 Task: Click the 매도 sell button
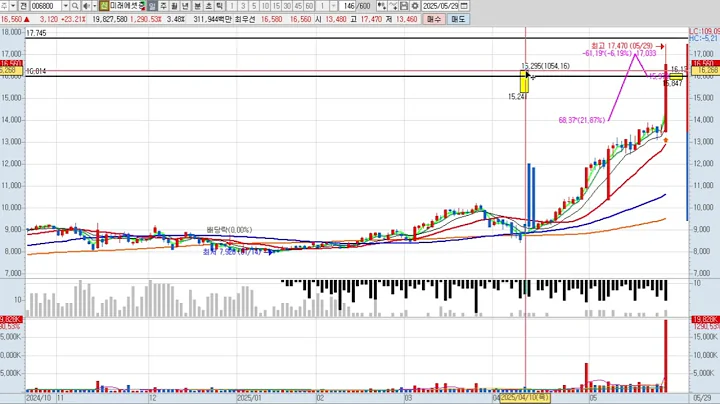click(458, 19)
